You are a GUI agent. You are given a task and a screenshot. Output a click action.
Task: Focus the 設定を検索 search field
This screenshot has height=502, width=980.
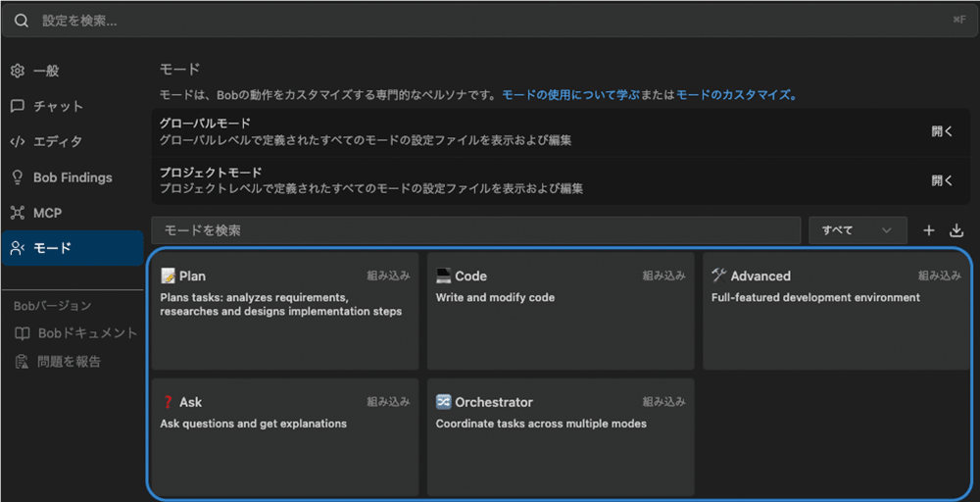[489, 20]
